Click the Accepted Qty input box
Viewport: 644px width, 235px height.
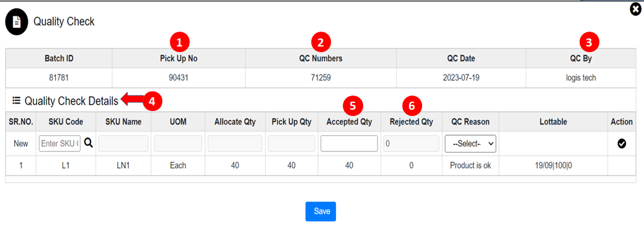point(349,143)
